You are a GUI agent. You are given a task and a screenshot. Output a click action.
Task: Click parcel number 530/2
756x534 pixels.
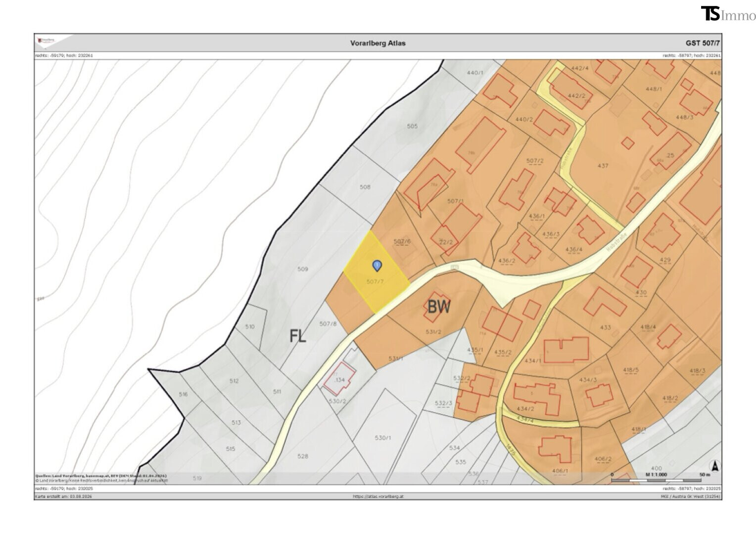coord(337,400)
